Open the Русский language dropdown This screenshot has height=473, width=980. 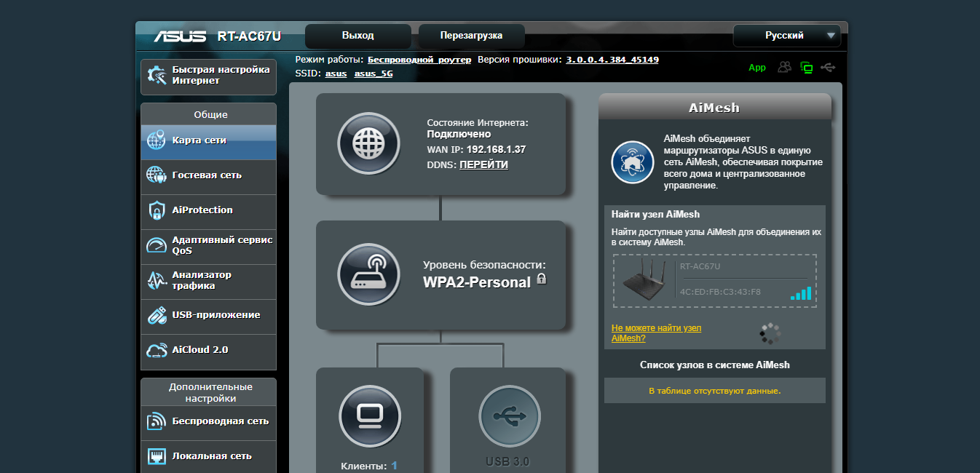787,35
